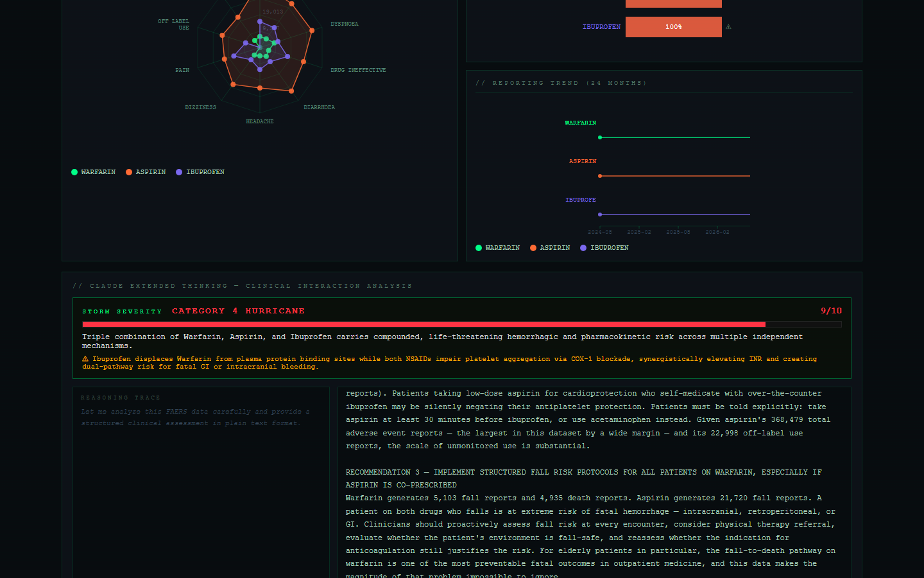Toggle ASPIRIN in the reporting trend legend
924x578 pixels.
click(x=550, y=248)
